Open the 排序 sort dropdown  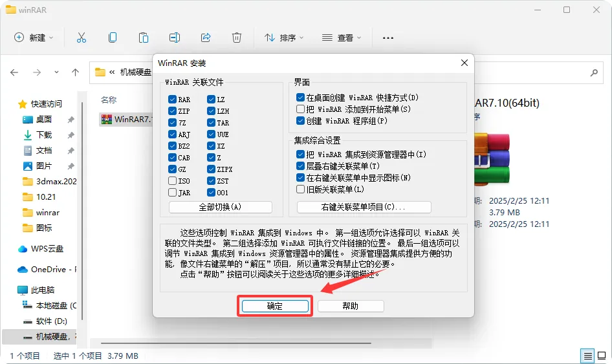(x=284, y=37)
